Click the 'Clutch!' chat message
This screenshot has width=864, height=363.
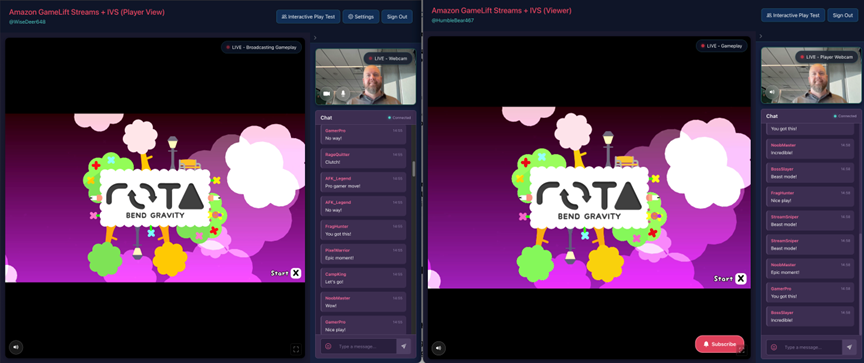click(332, 162)
